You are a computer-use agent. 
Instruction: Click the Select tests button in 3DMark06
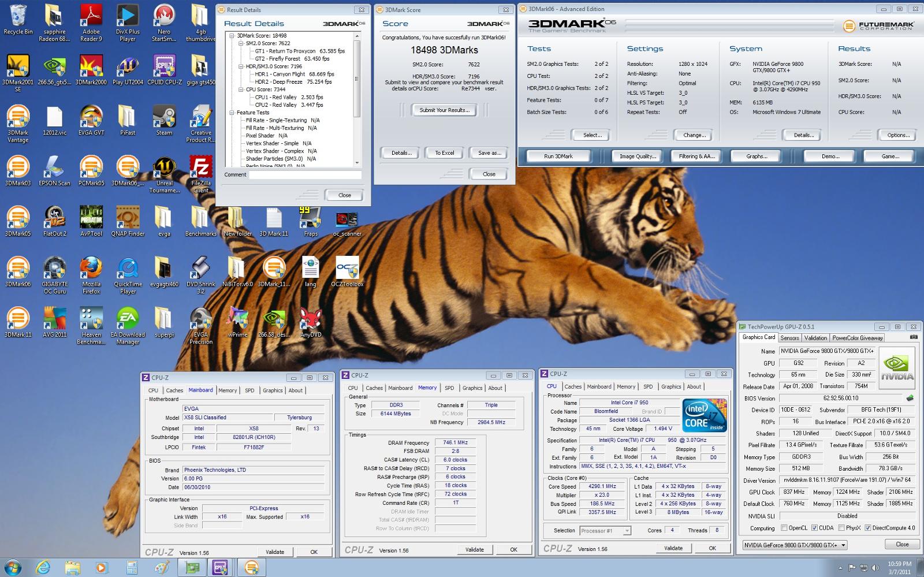pos(592,135)
